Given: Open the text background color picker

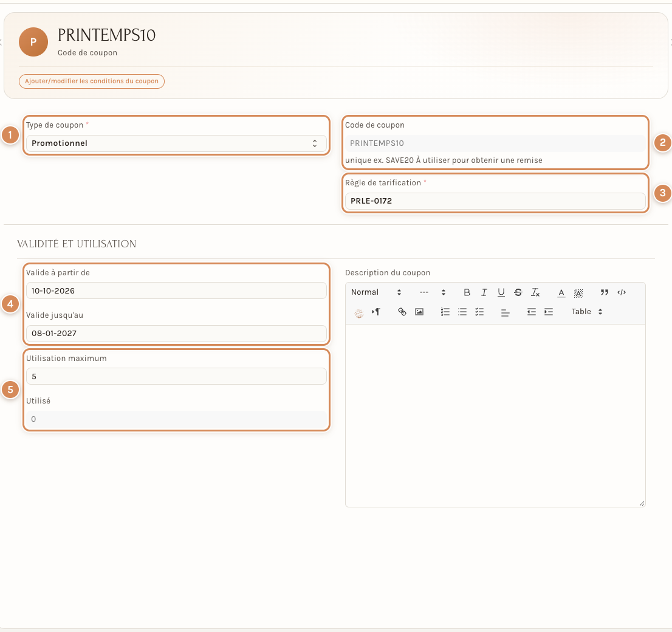Looking at the screenshot, I should point(578,293).
